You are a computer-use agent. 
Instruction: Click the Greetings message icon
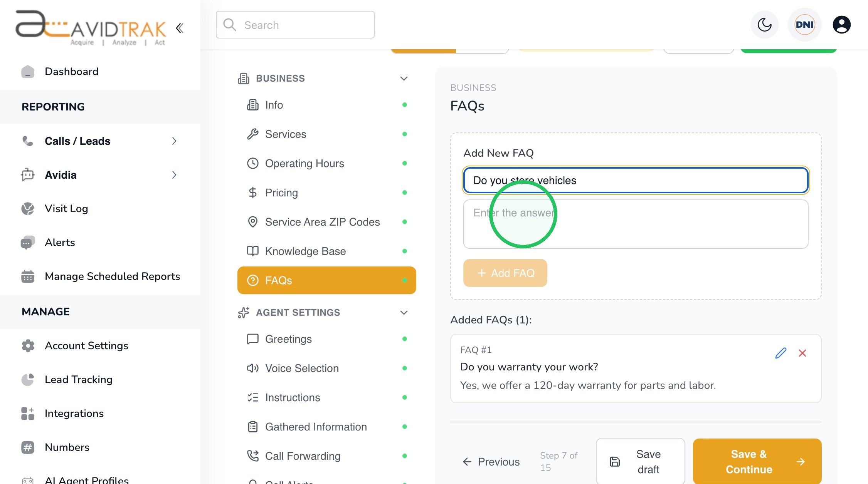(x=252, y=339)
